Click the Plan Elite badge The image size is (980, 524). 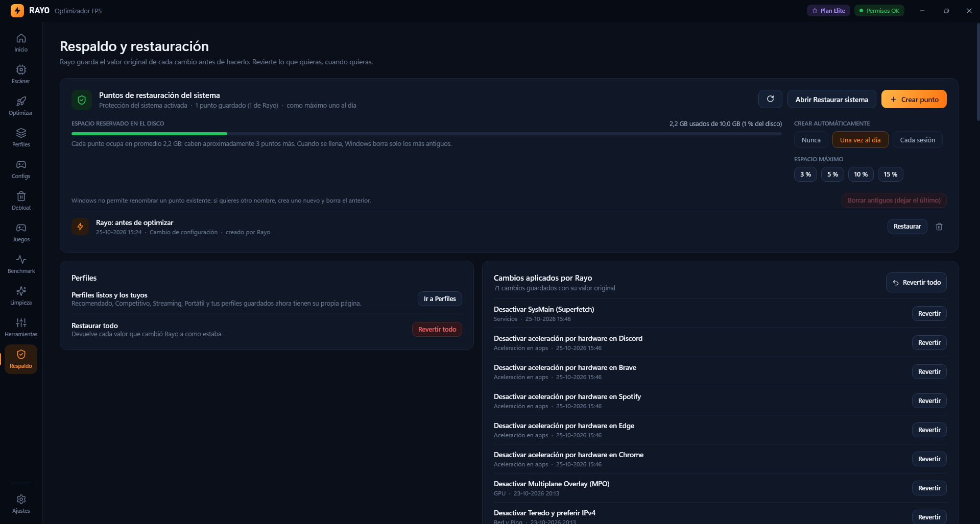pyautogui.click(x=828, y=11)
